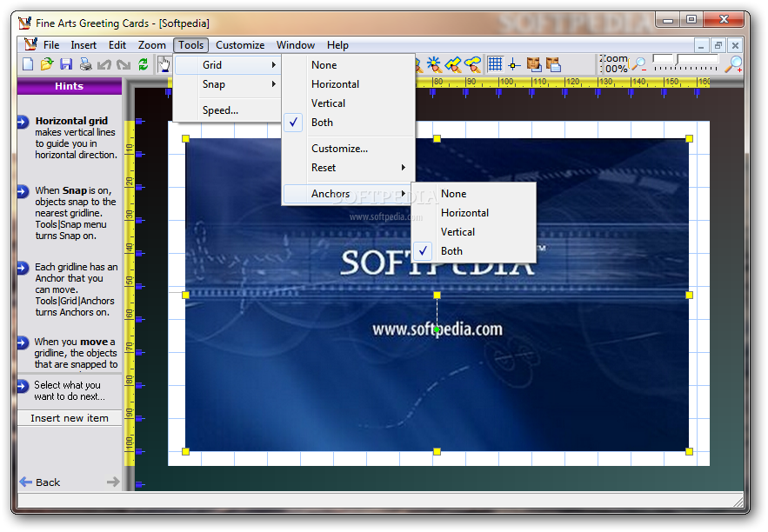Click the anchor crosshair toolbar icon
Screen dimensions: 768x532
pos(514,64)
